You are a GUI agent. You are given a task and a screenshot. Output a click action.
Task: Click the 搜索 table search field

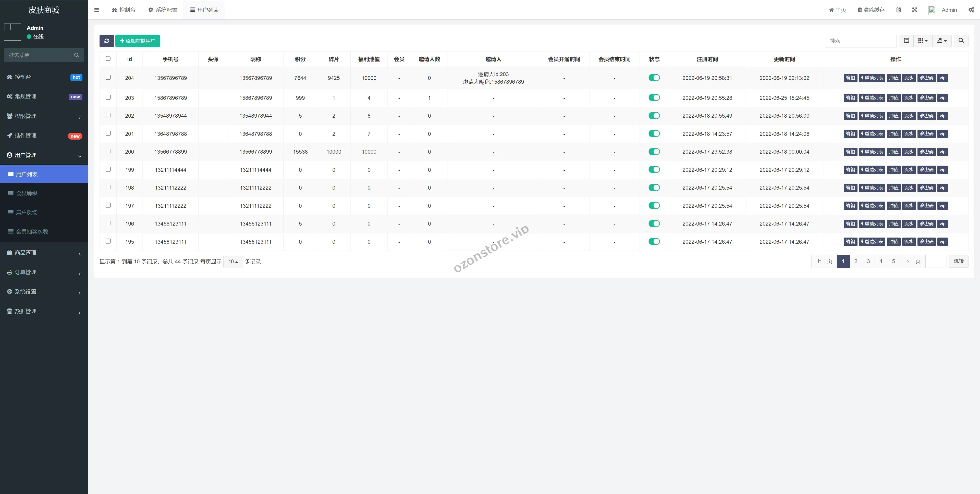tap(860, 41)
